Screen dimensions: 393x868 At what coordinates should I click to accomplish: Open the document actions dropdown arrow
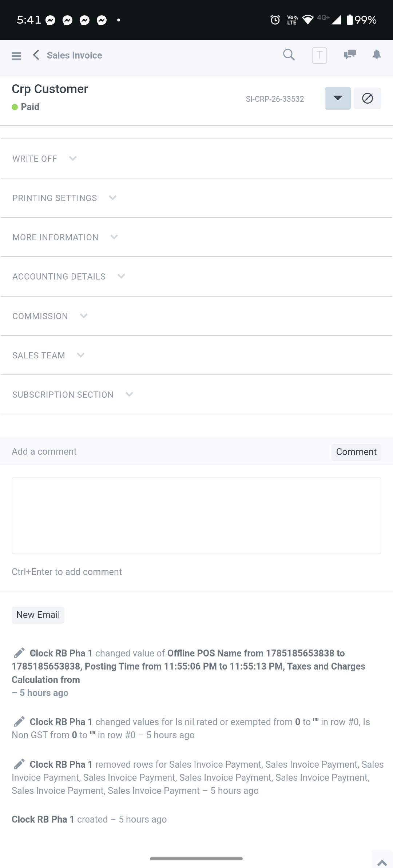click(x=338, y=98)
